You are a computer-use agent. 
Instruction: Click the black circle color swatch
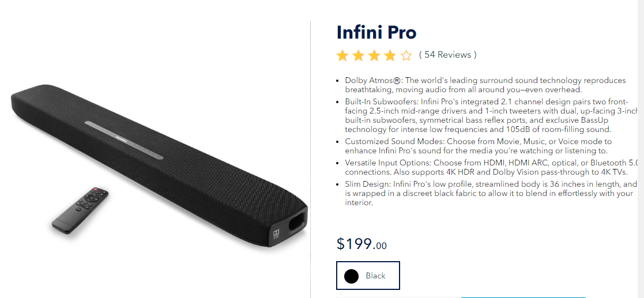pyautogui.click(x=351, y=276)
